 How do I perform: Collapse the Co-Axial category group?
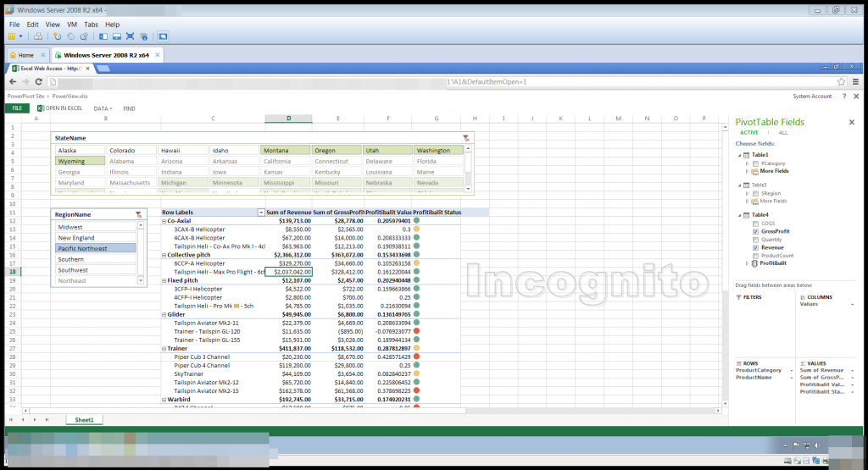[x=164, y=221]
